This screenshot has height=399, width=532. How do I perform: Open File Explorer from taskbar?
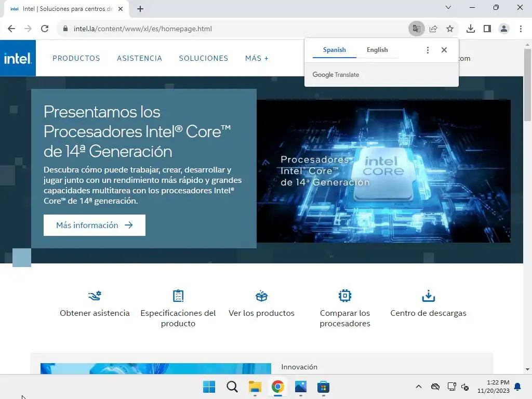coord(255,387)
